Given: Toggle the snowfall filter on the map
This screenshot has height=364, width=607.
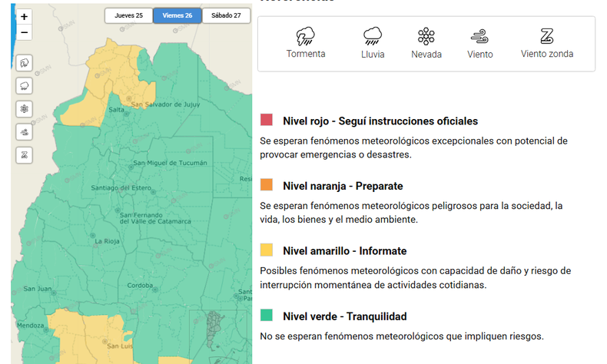Looking at the screenshot, I should click(24, 109).
